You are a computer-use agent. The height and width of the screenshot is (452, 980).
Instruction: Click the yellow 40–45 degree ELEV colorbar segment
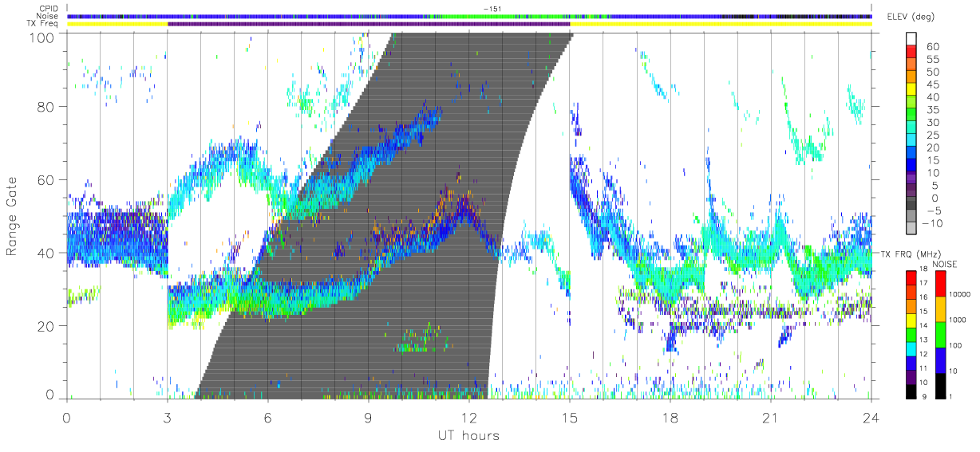910,88
